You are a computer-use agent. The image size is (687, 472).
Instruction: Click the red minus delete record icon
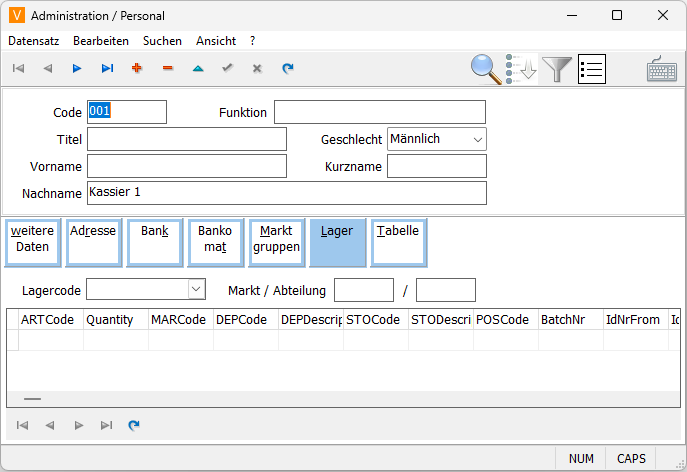[167, 68]
